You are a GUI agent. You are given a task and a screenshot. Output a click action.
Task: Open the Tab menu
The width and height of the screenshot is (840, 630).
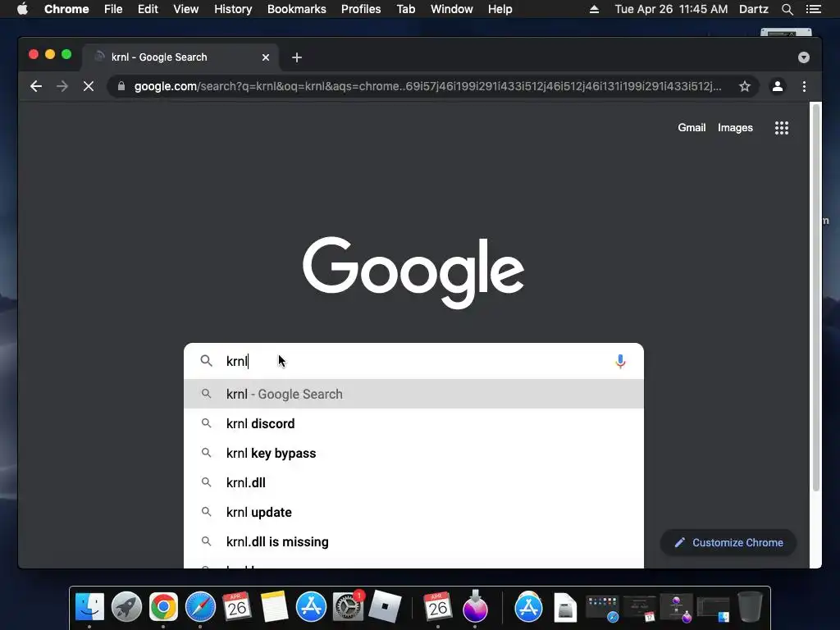coord(405,9)
